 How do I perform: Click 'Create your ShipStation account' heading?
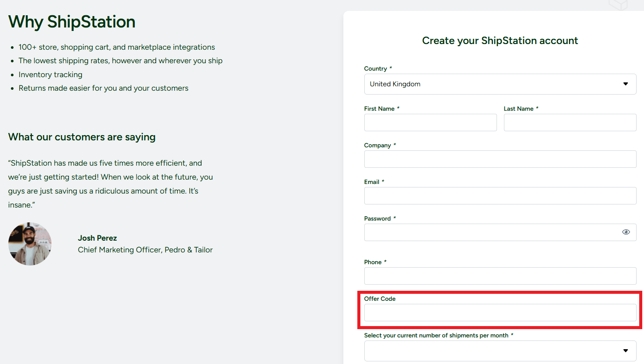[500, 41]
